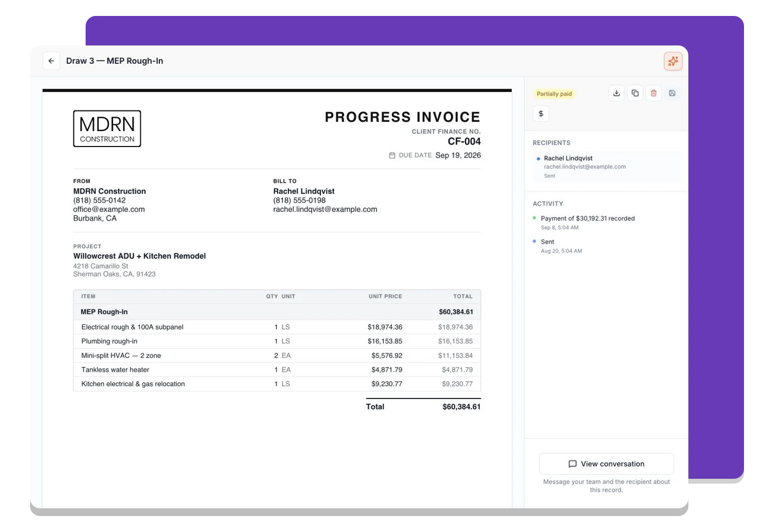Click total $16,153.85 for plumbing
Screen dimensions: 774x532
pyautogui.click(x=455, y=341)
